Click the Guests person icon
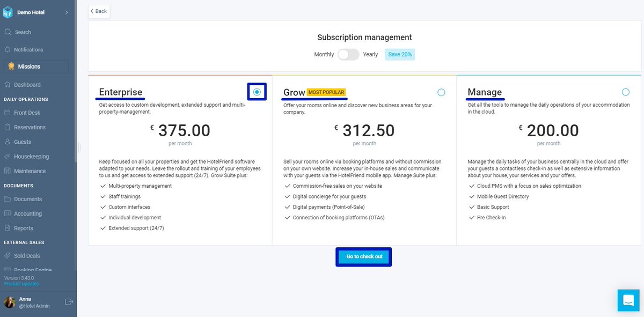Image resolution: width=644 pixels, height=317 pixels. click(x=8, y=142)
